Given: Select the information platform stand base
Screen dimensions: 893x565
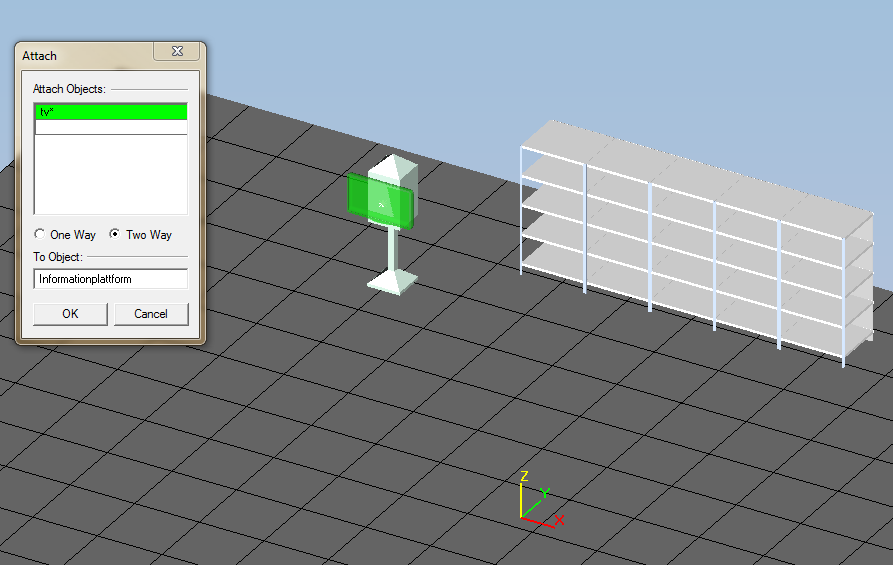Looking at the screenshot, I should pos(392,282).
